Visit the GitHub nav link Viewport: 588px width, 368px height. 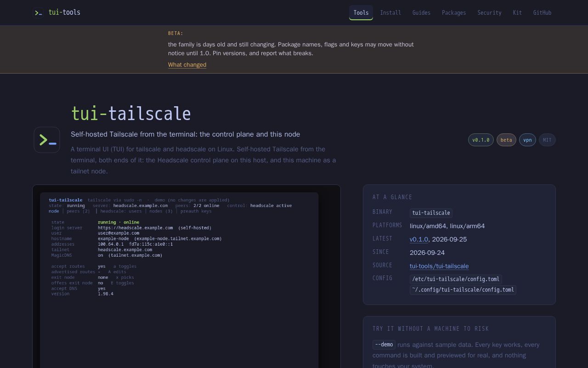pyautogui.click(x=542, y=13)
